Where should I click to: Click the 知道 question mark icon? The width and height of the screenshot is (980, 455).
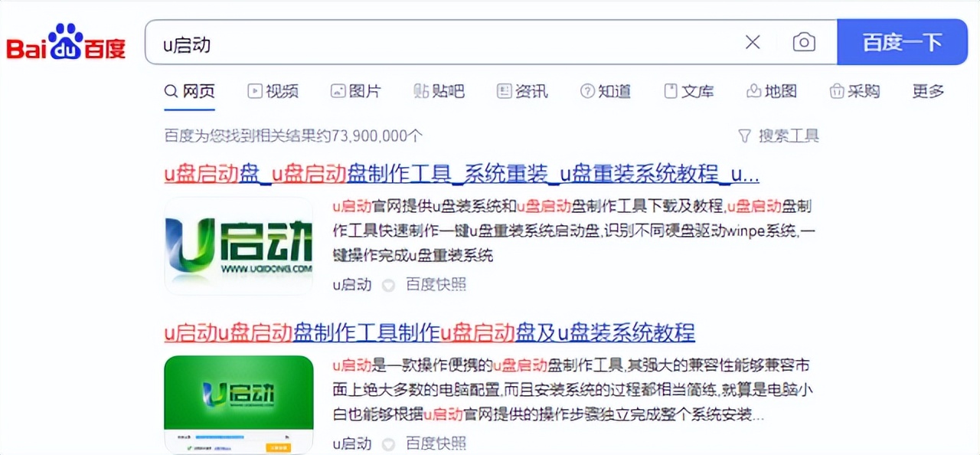pos(586,90)
